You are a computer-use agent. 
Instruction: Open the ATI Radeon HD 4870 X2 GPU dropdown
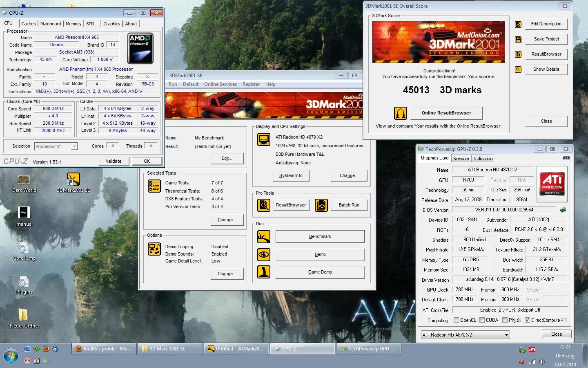[x=465, y=334]
